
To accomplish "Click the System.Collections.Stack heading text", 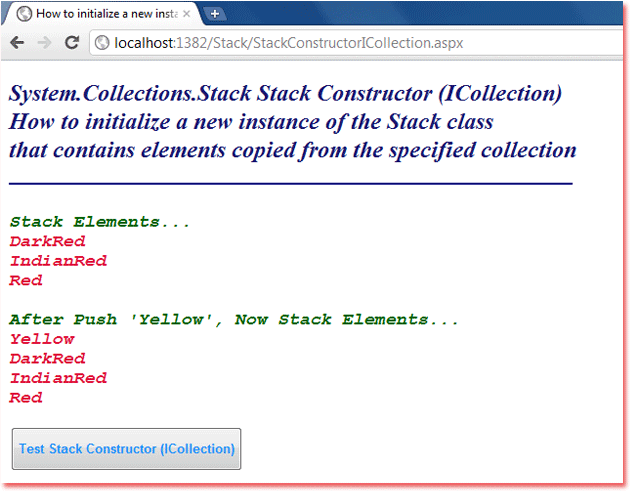I will coord(285,93).
